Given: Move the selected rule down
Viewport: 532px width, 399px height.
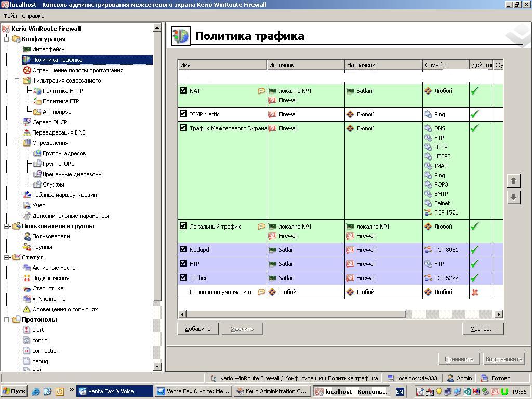Looking at the screenshot, I should (x=514, y=197).
